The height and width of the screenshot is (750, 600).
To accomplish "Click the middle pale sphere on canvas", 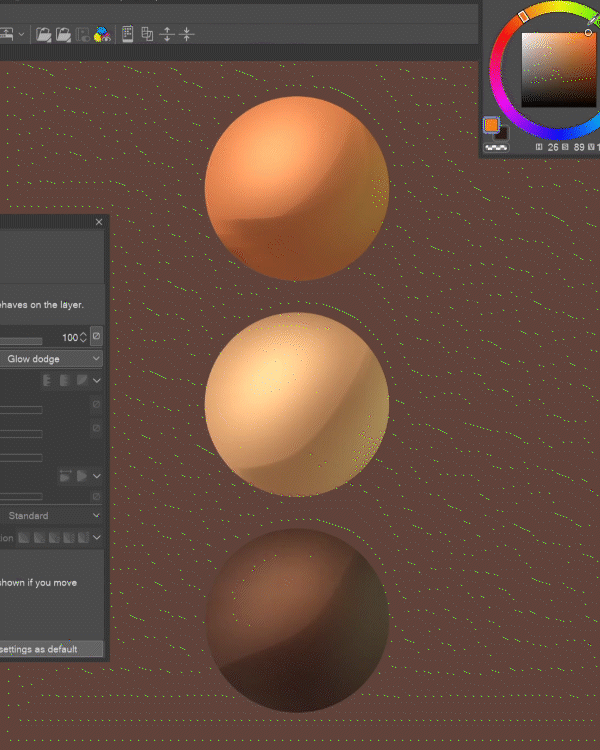I will pyautogui.click(x=297, y=405).
